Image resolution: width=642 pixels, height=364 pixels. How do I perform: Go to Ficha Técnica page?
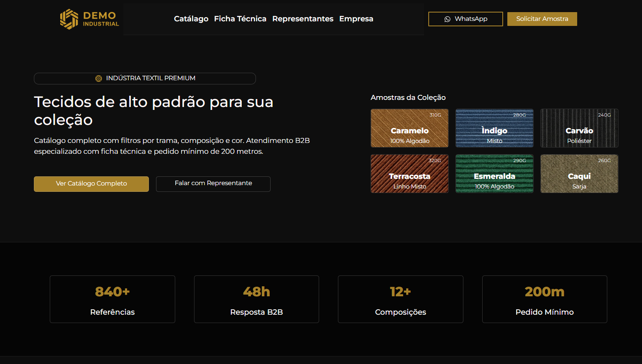pyautogui.click(x=240, y=19)
